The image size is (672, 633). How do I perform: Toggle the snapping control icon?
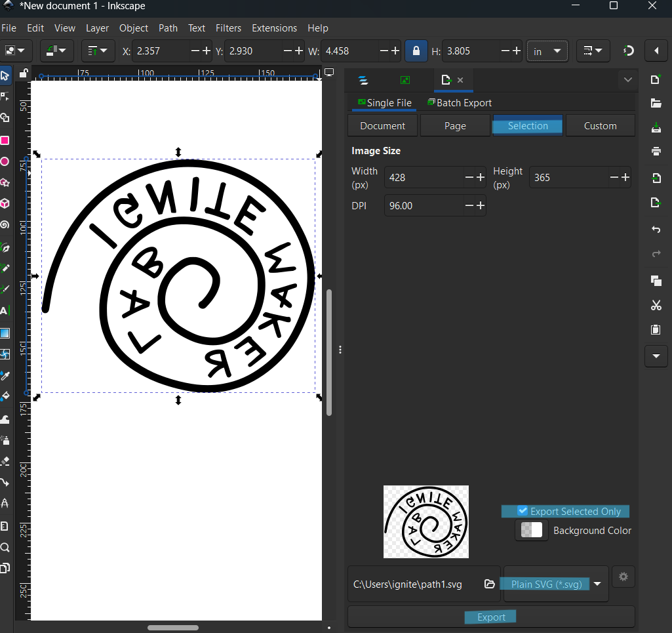pos(628,51)
